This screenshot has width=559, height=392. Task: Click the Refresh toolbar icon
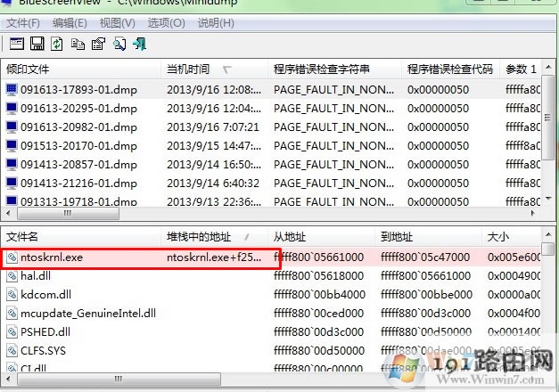click(57, 44)
